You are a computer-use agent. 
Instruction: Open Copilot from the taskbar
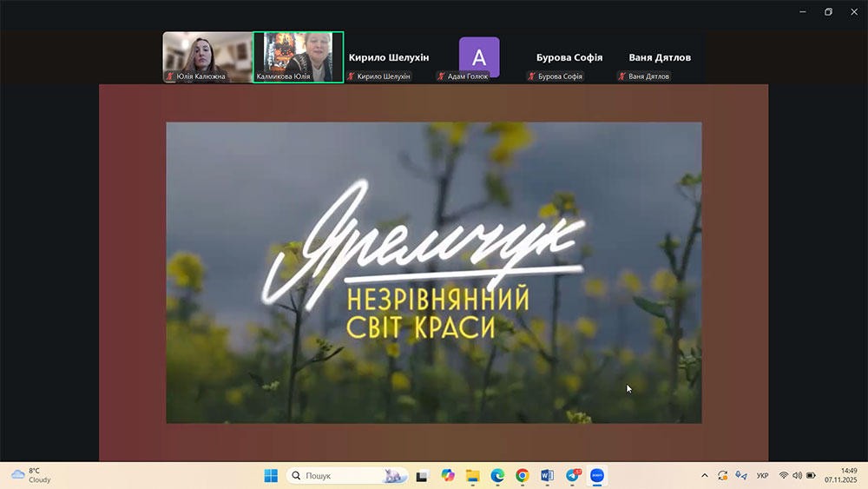(448, 475)
